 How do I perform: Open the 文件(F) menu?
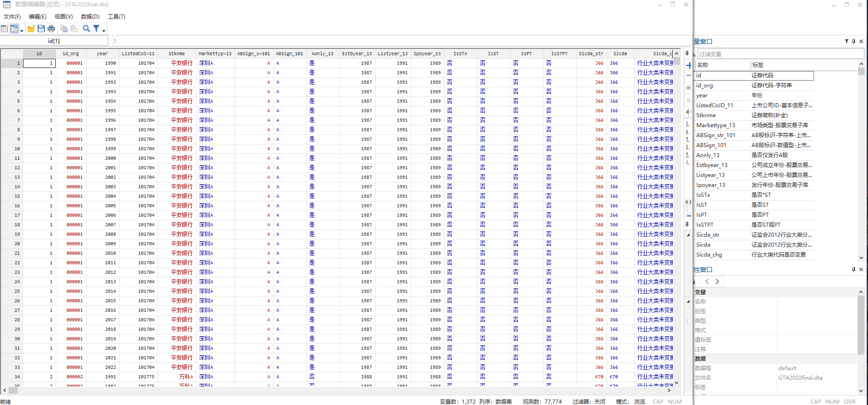pos(12,17)
